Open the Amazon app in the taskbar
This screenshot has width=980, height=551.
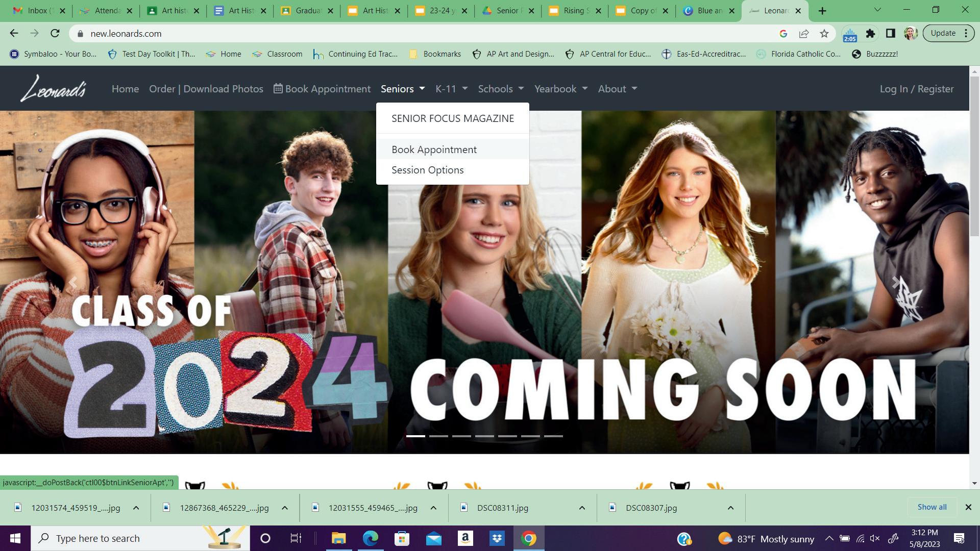click(x=465, y=538)
